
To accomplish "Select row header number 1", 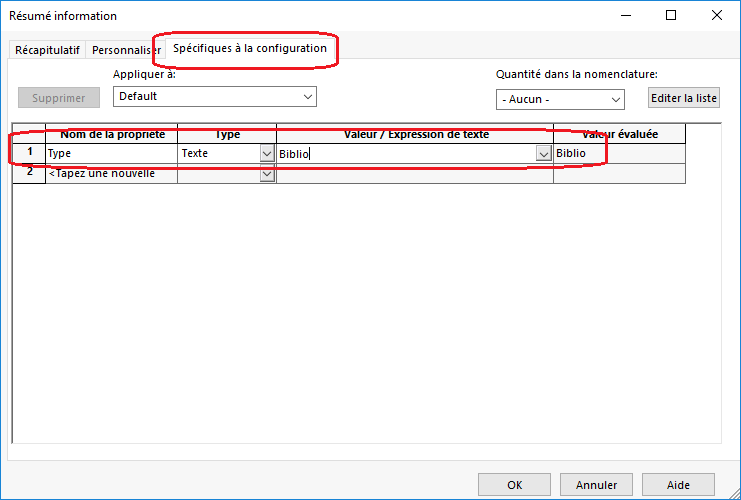I will (x=29, y=153).
